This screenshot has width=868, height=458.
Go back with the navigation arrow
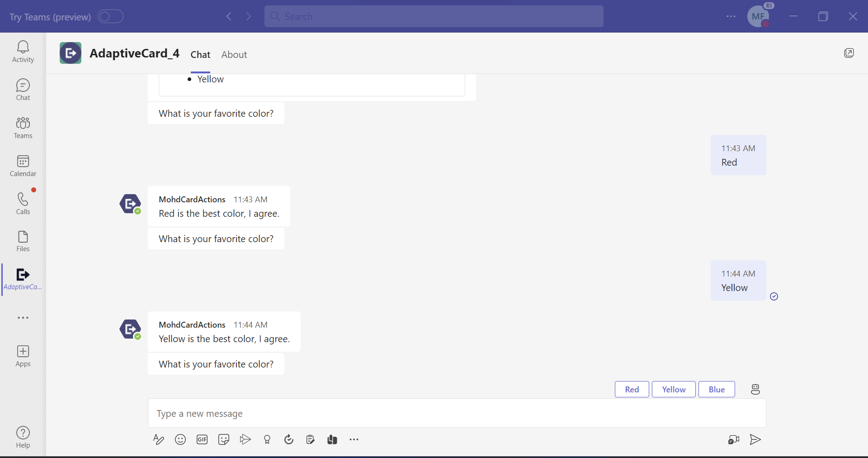coord(229,16)
